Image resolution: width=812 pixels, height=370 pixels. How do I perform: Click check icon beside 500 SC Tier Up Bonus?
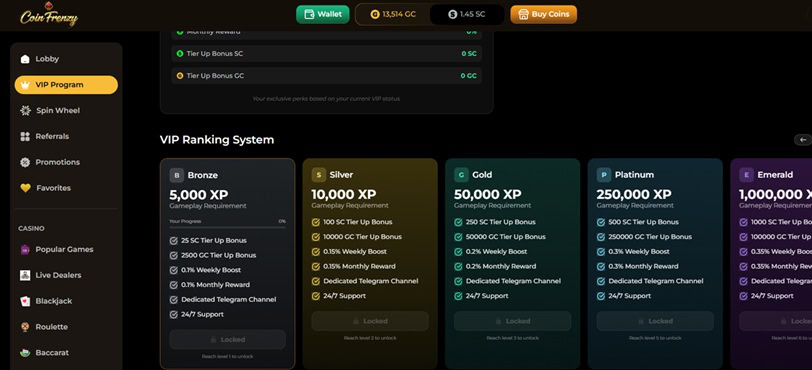coord(601,222)
